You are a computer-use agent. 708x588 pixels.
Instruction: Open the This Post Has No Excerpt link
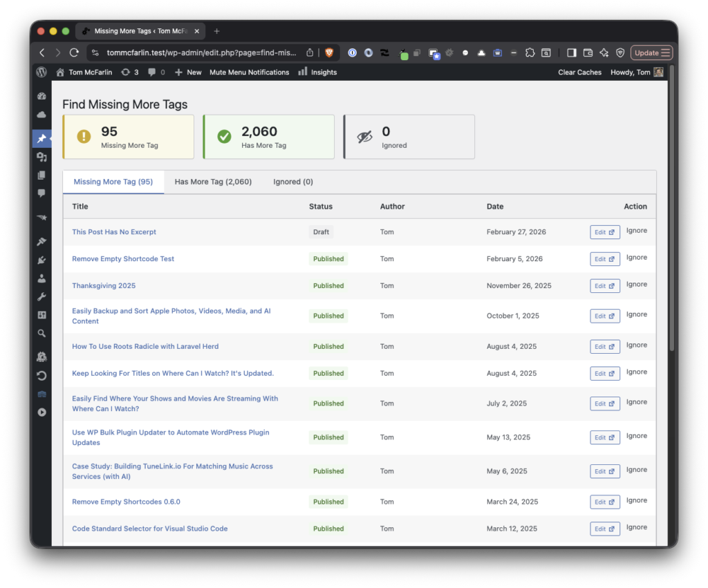point(114,232)
